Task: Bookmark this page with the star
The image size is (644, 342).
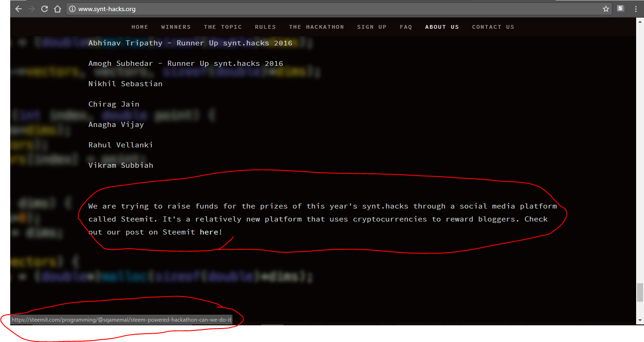Action: coord(605,9)
